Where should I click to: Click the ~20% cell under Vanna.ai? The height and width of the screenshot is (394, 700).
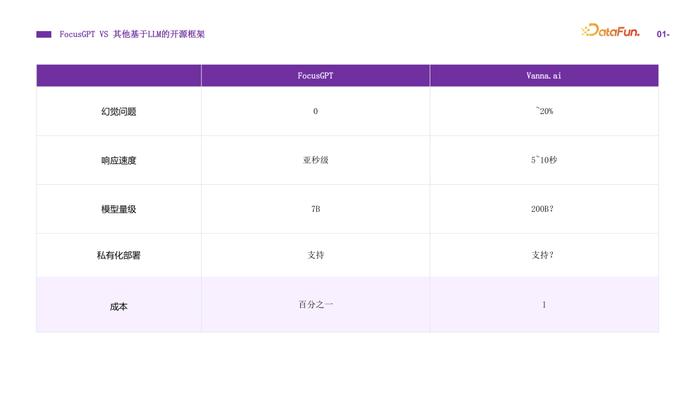(544, 111)
